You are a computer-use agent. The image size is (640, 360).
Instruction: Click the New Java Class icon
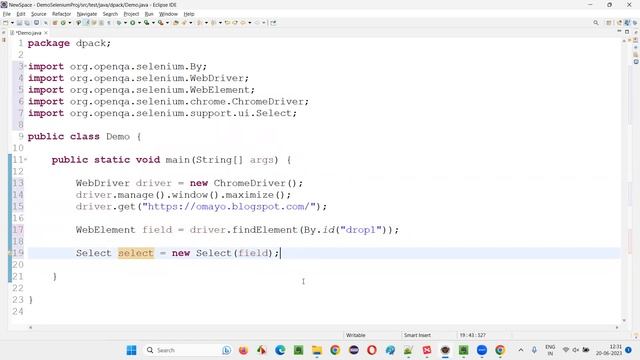[x=63, y=23]
